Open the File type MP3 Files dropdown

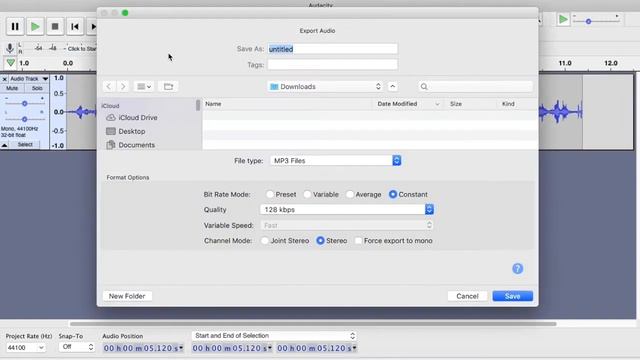tap(336, 161)
